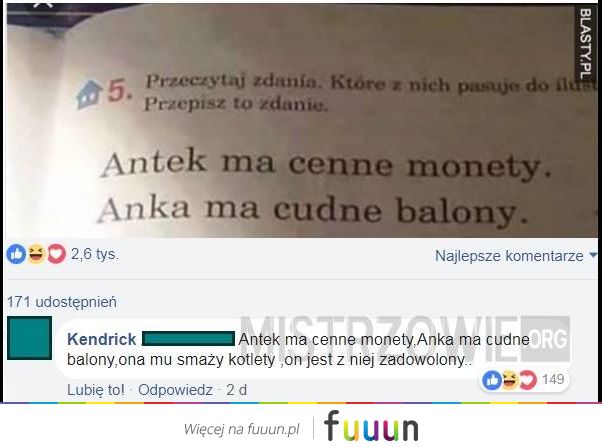This screenshot has width=602, height=447.
Task: Close the photo viewer with the X icon
Action: [x=42, y=4]
